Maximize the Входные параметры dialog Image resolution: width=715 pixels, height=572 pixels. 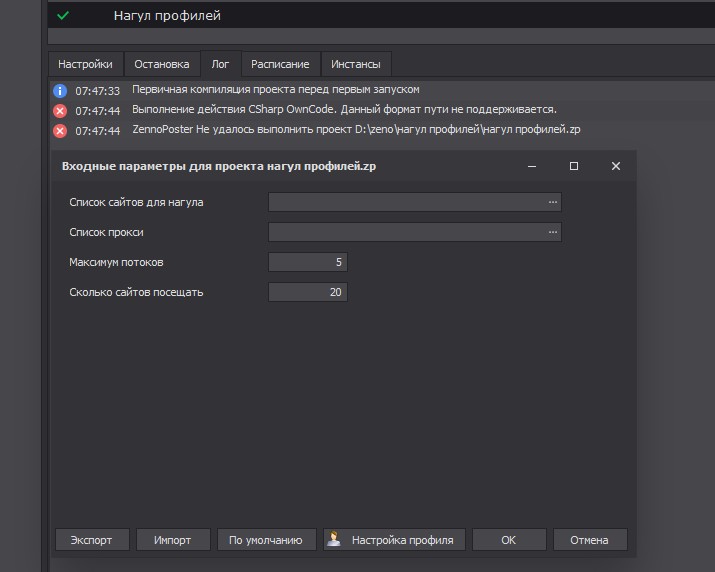[x=574, y=166]
